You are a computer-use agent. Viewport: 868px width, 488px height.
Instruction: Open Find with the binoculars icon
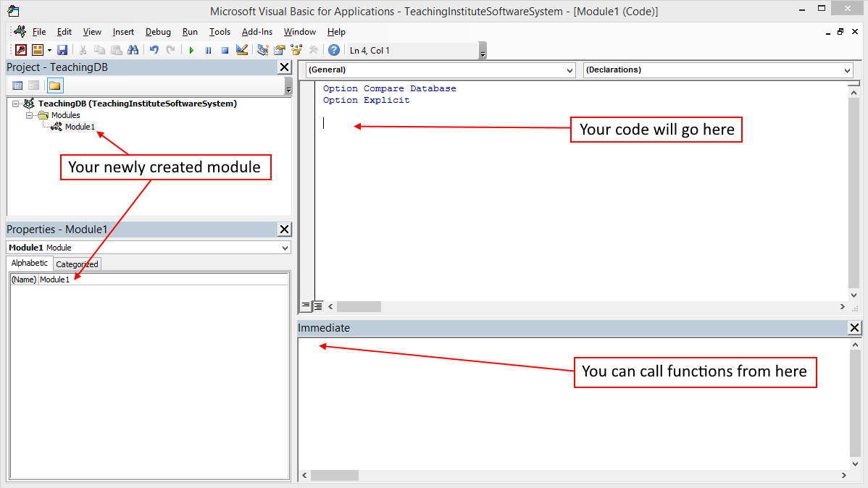click(133, 51)
